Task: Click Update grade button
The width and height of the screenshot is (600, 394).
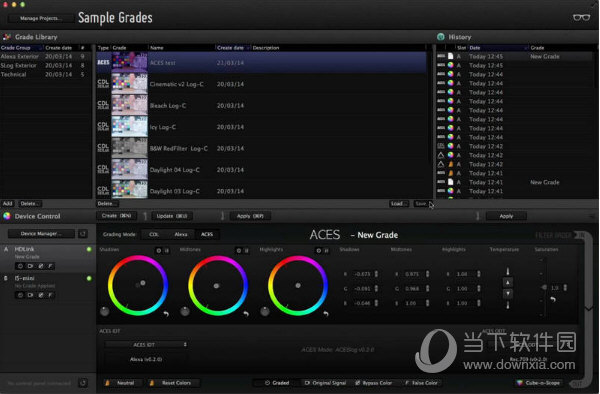Action: pyautogui.click(x=172, y=216)
